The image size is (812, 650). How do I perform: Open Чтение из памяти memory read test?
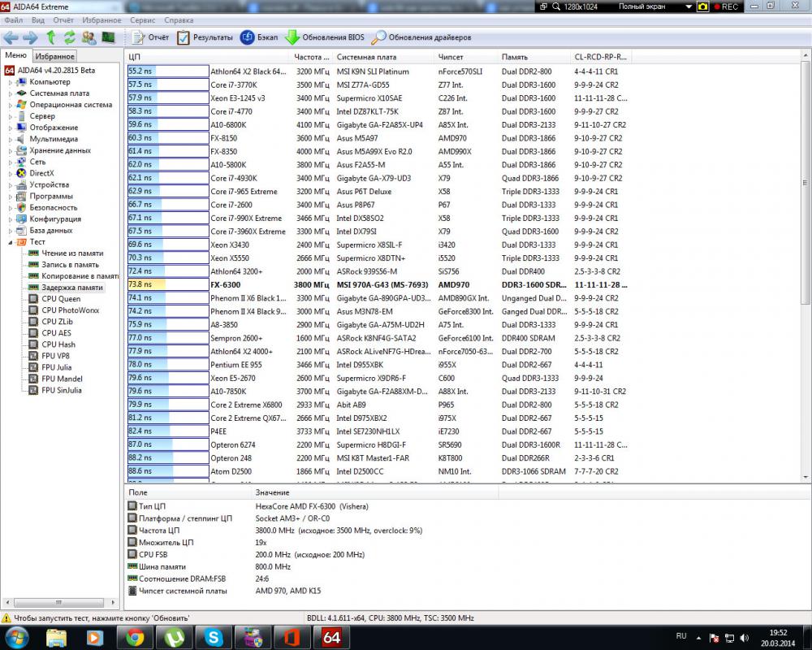coord(71,253)
